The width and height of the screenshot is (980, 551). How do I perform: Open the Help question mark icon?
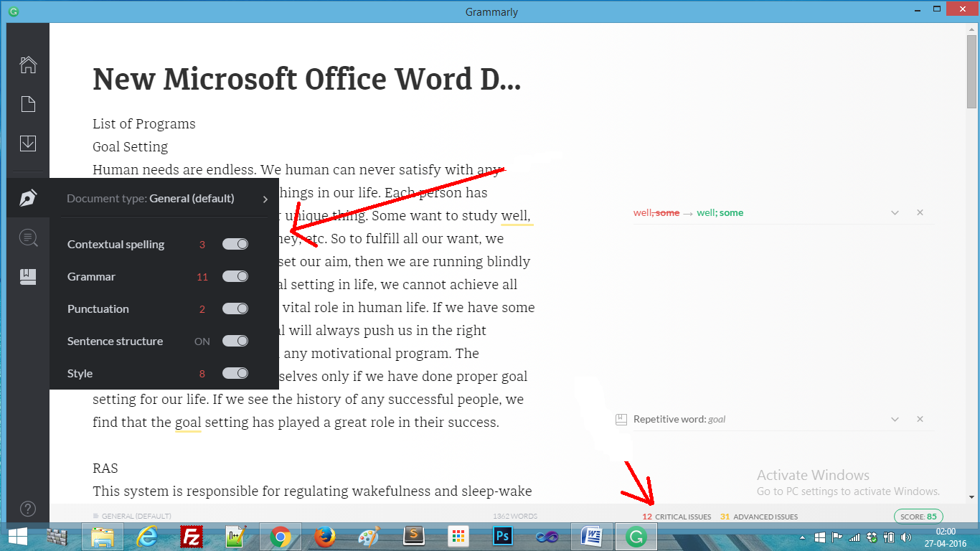click(x=28, y=509)
